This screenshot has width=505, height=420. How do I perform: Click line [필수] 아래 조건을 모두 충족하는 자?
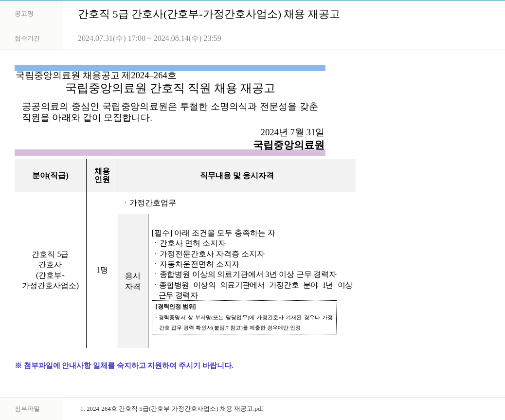(x=213, y=233)
